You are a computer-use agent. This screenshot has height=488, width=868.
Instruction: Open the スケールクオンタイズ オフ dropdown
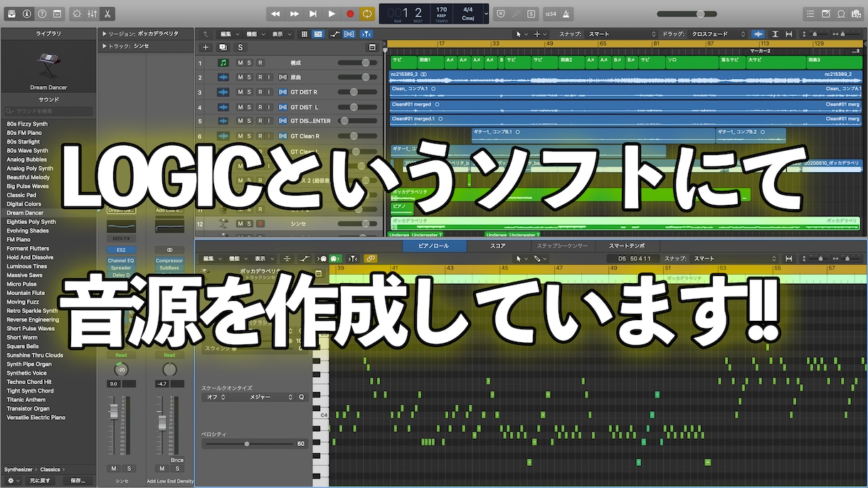(216, 397)
